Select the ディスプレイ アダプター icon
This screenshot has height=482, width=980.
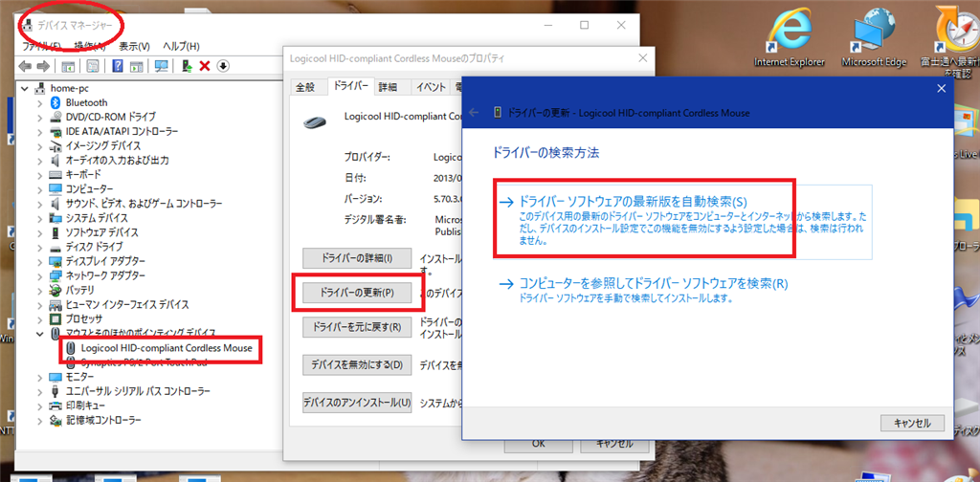(55, 261)
